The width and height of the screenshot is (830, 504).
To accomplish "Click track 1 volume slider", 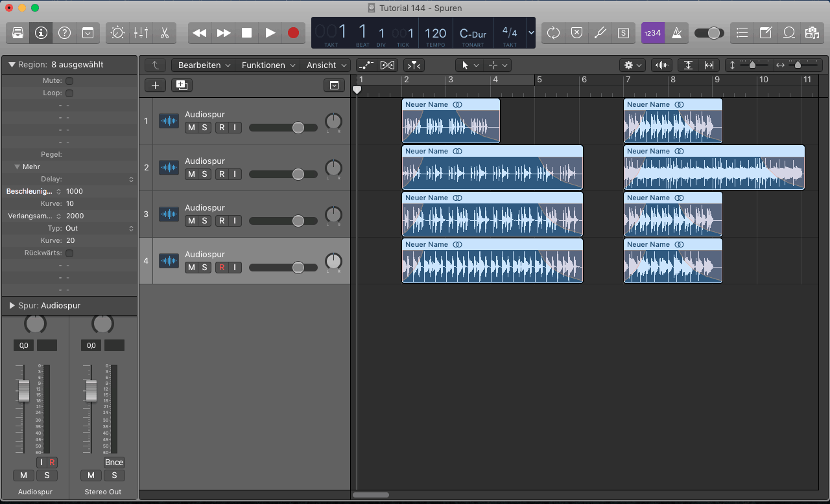I will 298,128.
